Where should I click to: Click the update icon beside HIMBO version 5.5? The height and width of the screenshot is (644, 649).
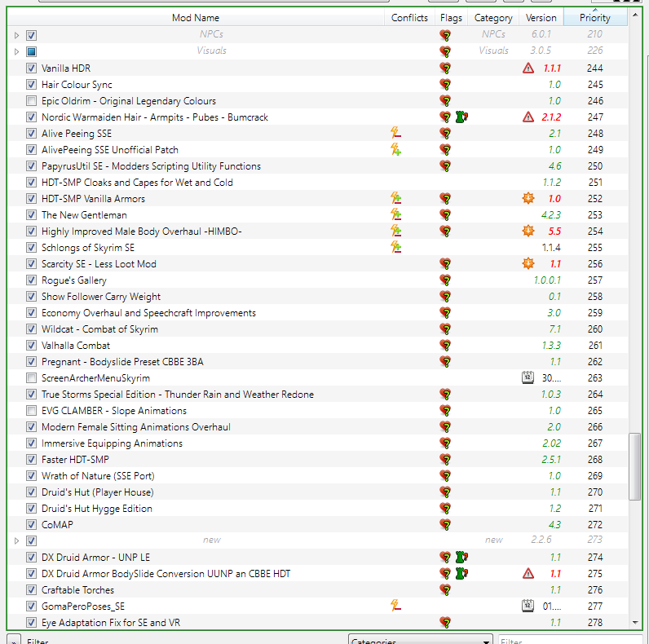point(528,231)
